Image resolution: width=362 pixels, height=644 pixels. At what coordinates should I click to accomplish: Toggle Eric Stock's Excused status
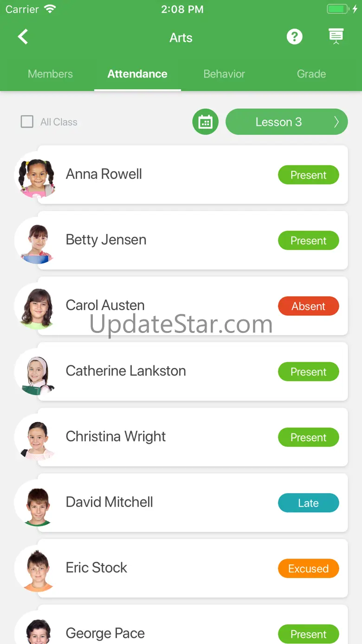click(309, 569)
